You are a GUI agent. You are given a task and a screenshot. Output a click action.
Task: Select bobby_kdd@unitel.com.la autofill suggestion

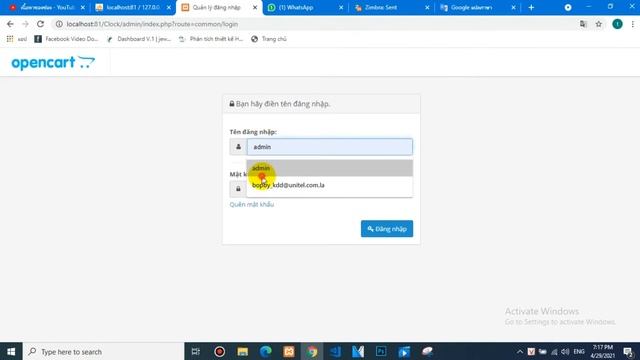click(330, 185)
